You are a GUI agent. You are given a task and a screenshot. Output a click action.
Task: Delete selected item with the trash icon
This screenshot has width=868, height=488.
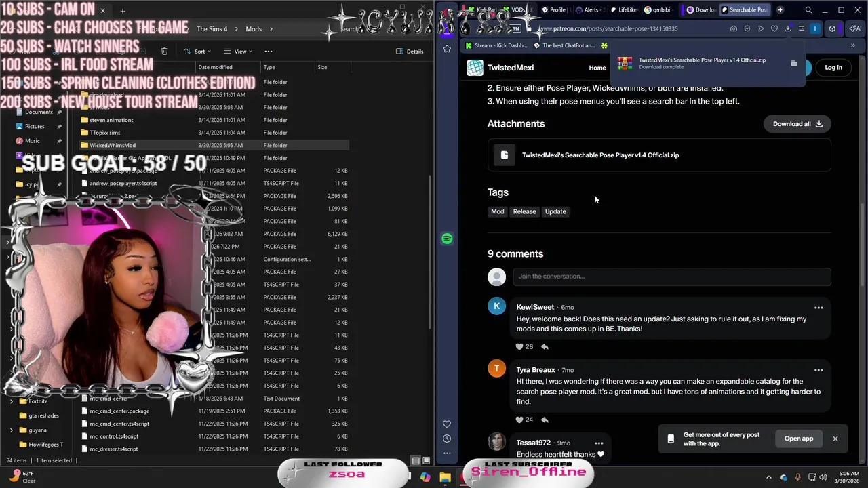[164, 51]
